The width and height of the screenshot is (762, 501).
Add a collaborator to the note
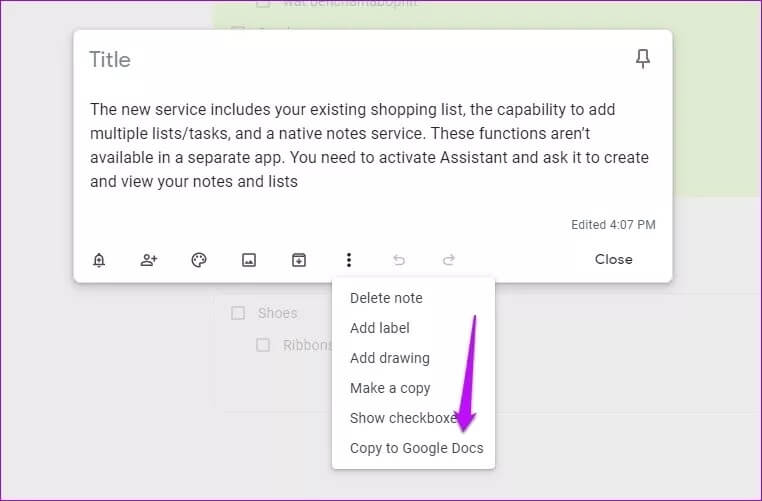149,260
